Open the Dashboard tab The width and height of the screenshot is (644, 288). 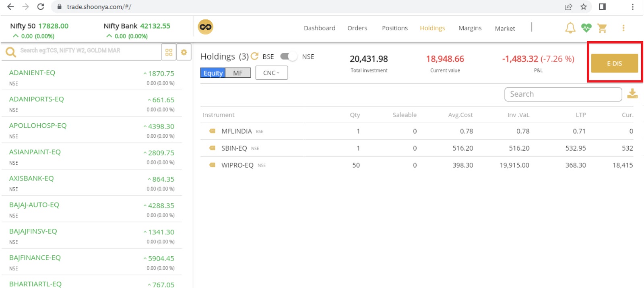(320, 28)
